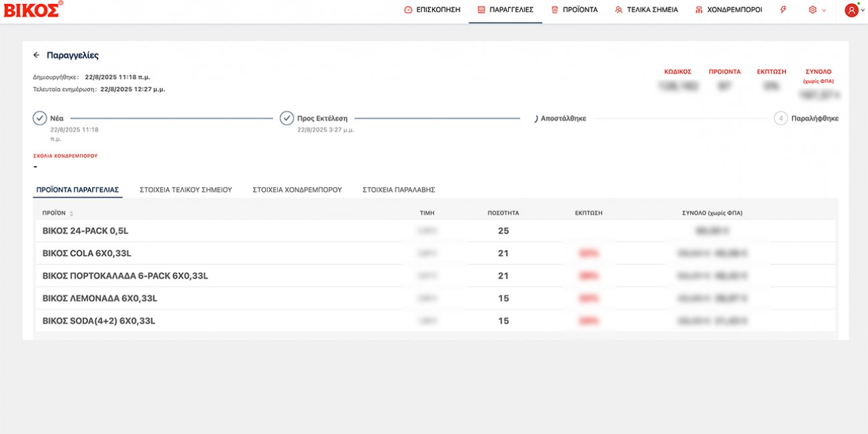Image resolution: width=868 pixels, height=434 pixels.
Task: Switch to ΣΤΟΙΧΕΙΑ ΠΑΡΑΛΑΒΗΣ tab
Action: pos(399,190)
